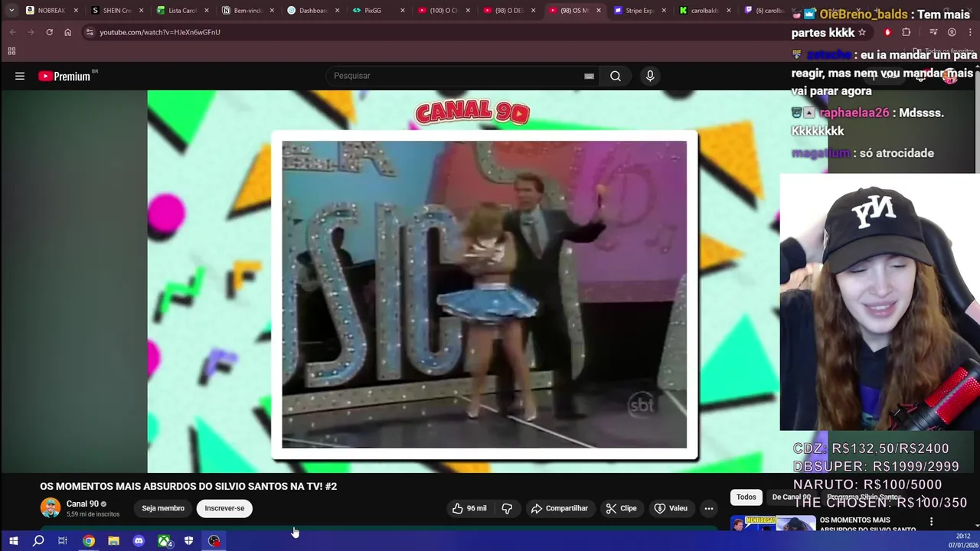Select the Todos filter chip
Image resolution: width=980 pixels, height=551 pixels.
point(746,497)
